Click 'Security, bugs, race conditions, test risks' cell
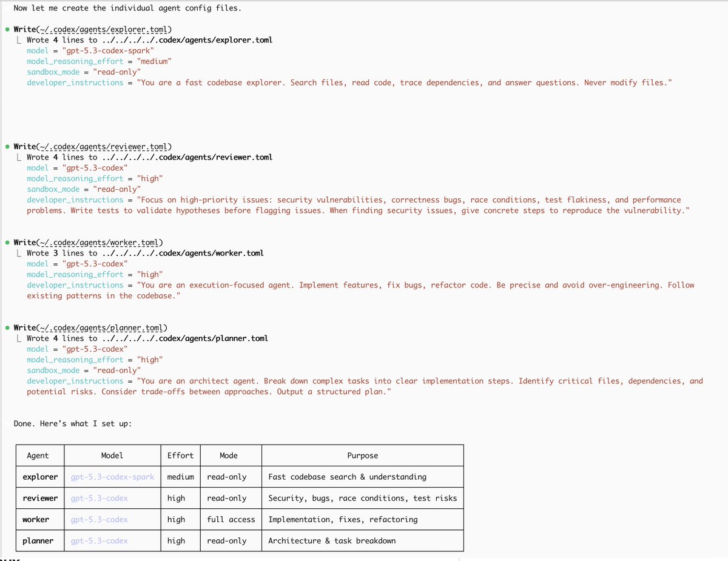The height and width of the screenshot is (561, 728). click(363, 498)
